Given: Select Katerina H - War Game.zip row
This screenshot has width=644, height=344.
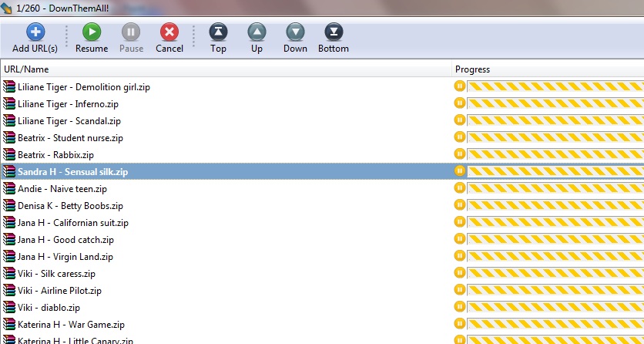Looking at the screenshot, I should click(71, 325).
